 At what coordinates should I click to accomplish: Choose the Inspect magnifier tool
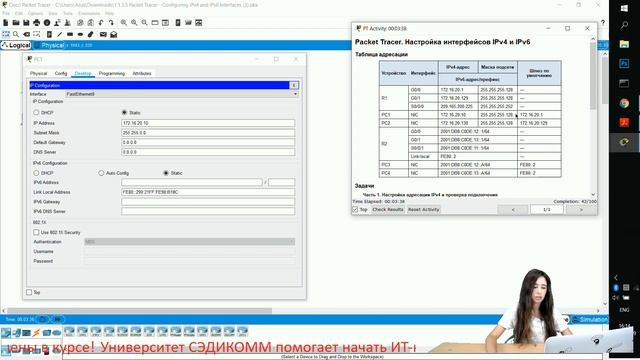[16, 34]
